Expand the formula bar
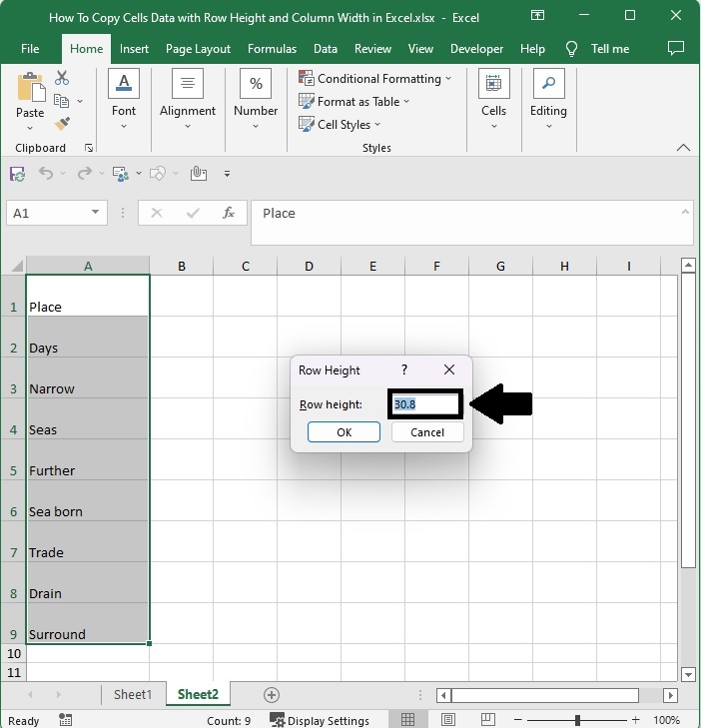Viewport: 701px width, 728px height. click(685, 212)
